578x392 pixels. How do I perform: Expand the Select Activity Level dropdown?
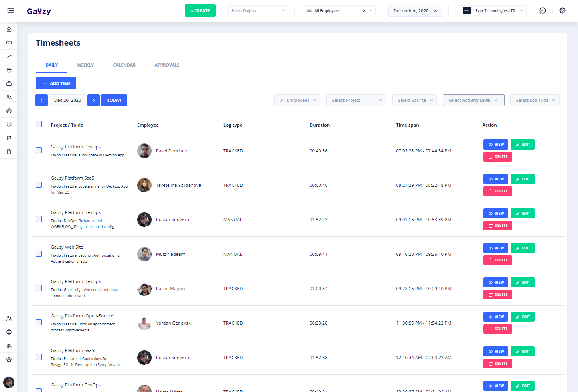coord(473,100)
